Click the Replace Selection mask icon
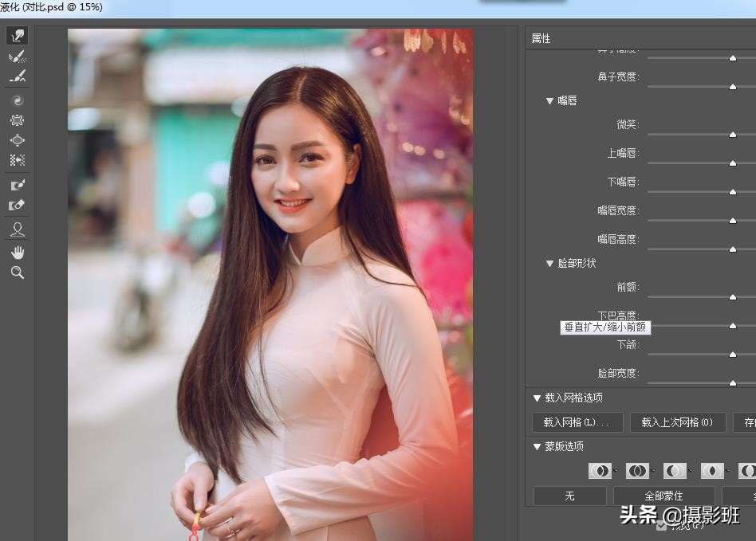This screenshot has width=756, height=541. coord(600,471)
